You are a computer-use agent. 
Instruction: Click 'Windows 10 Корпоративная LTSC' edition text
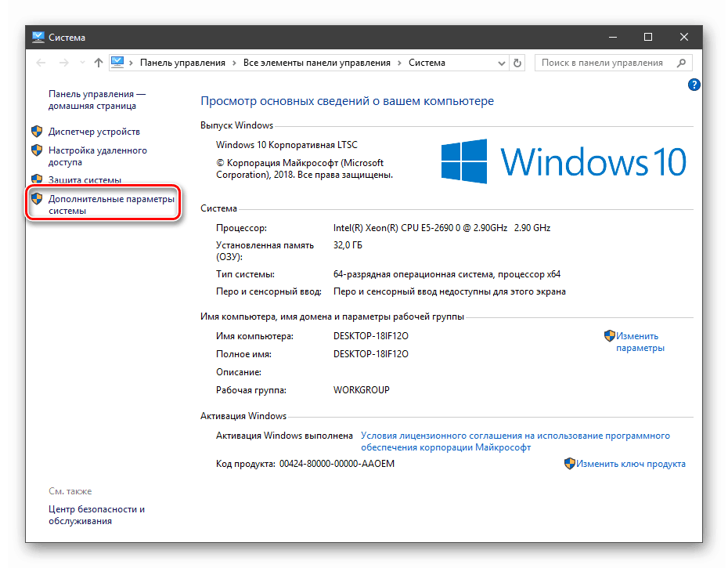tap(287, 145)
